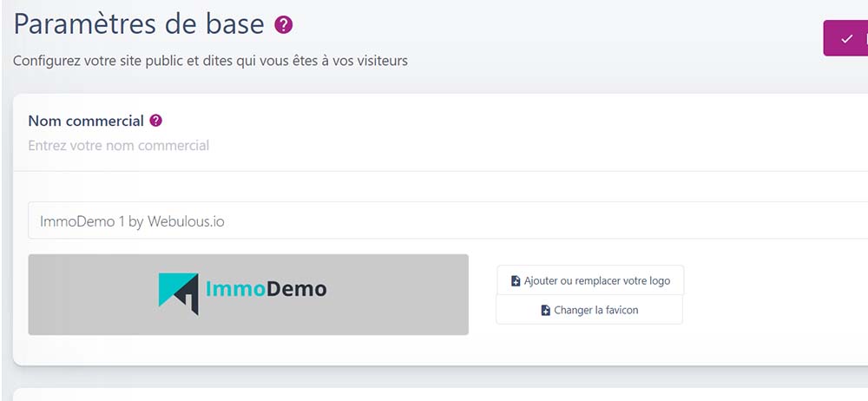Viewport: 868px width, 401px height.
Task: Click help icon beside Paramètres de base
Action: [284, 25]
